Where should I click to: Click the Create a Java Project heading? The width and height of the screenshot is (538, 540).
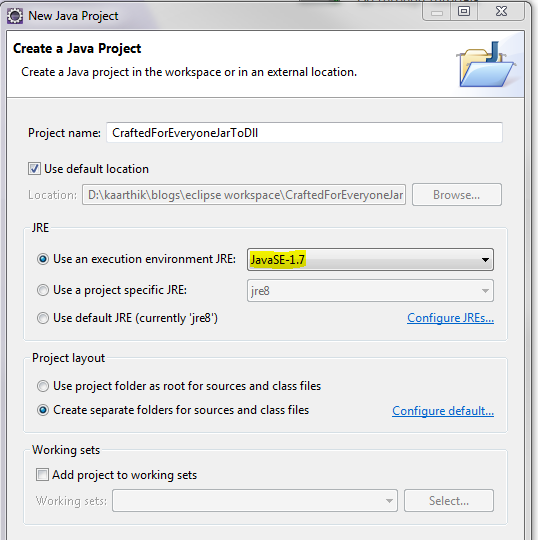77,49
